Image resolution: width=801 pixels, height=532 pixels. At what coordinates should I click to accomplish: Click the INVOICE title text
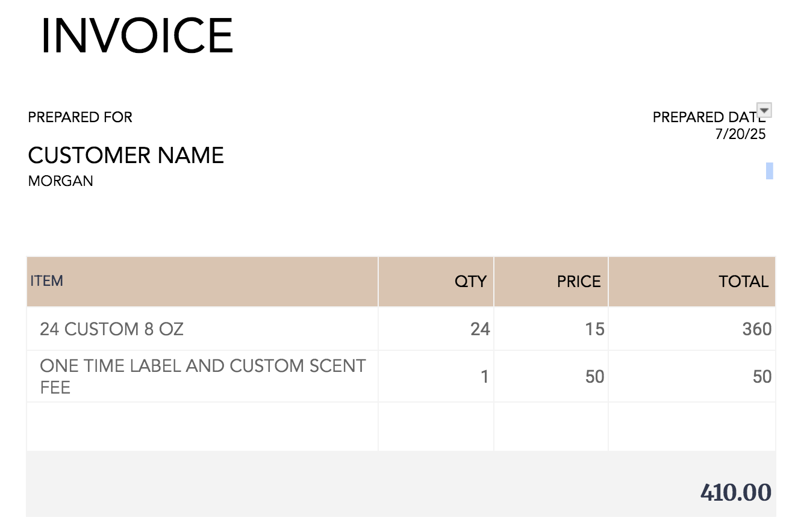pyautogui.click(x=137, y=36)
